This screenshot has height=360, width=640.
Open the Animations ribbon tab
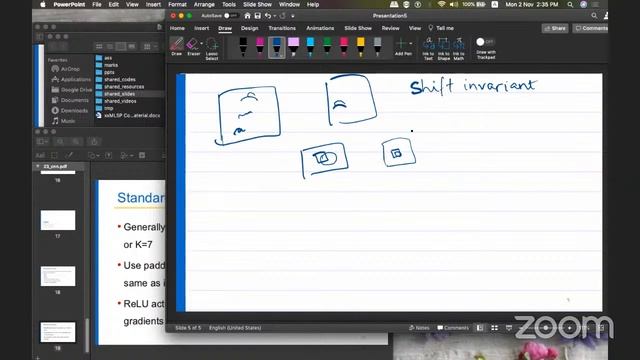320,28
